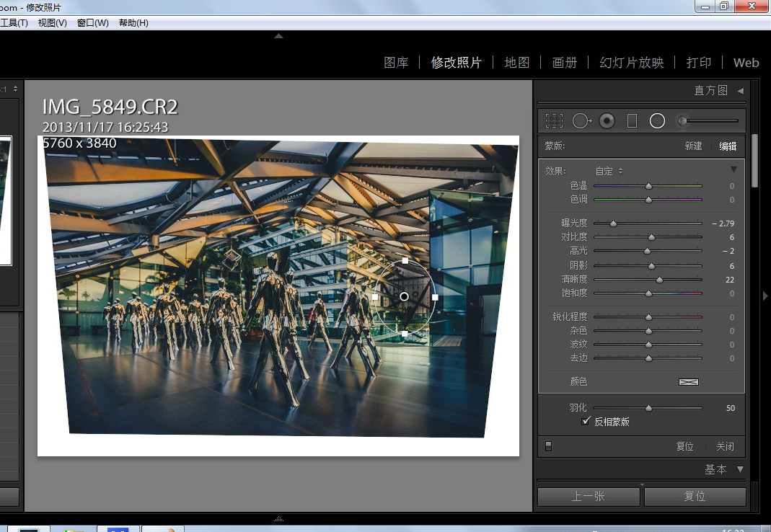Select the Red Eye Correction tool
The image size is (771, 532).
click(x=607, y=120)
